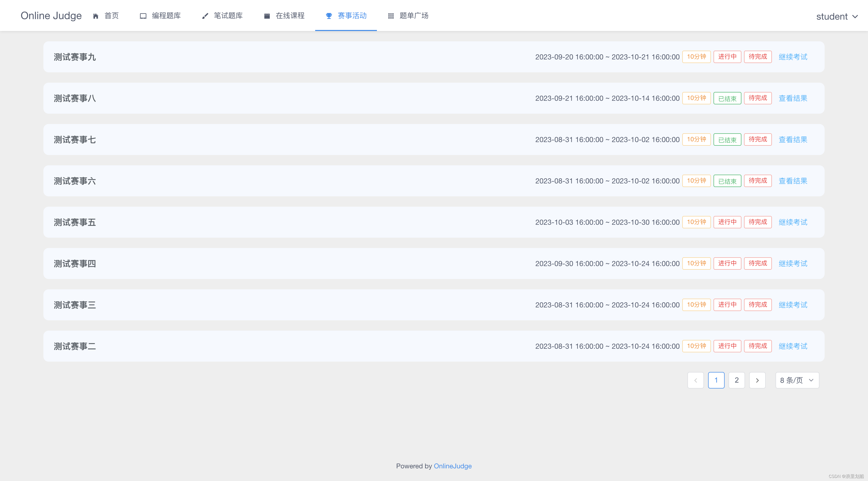Open 继续考试 for 测试赛事九
The width and height of the screenshot is (868, 481).
click(x=793, y=57)
